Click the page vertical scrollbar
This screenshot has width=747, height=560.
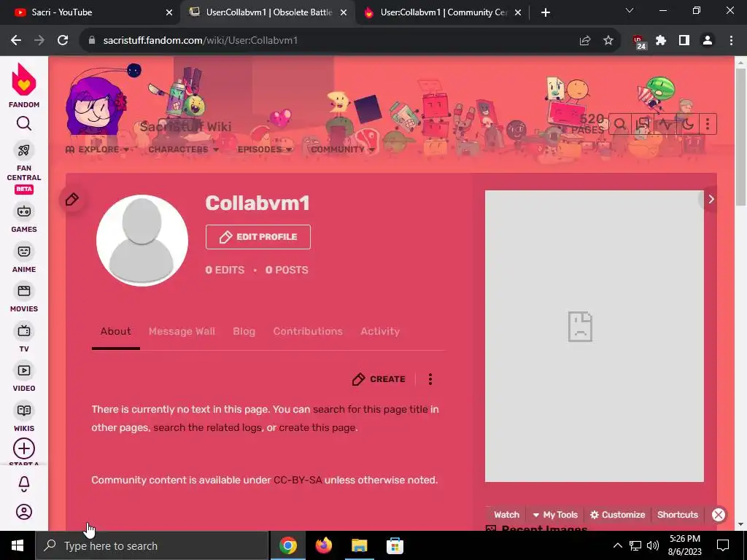coord(740,138)
